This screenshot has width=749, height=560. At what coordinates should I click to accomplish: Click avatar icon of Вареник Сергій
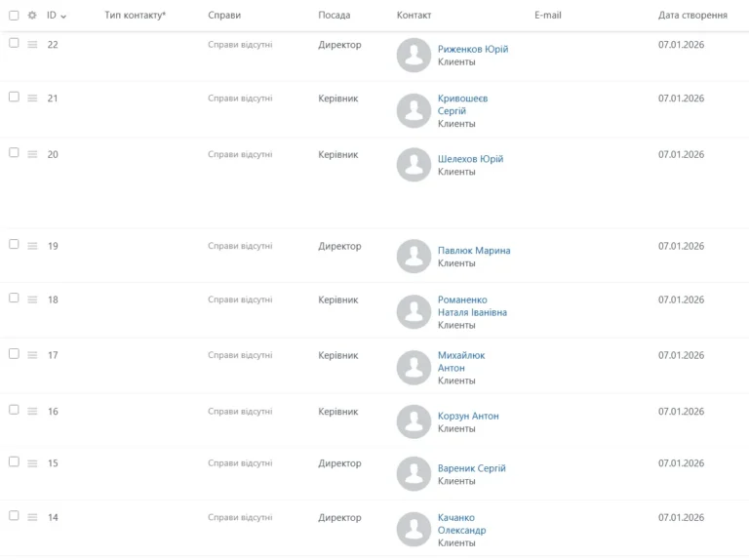pyautogui.click(x=414, y=474)
